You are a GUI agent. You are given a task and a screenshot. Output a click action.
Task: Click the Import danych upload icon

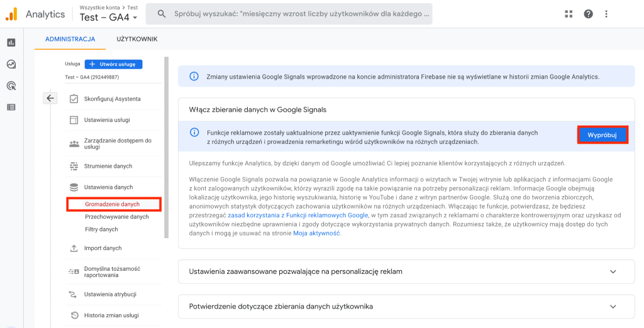74,248
